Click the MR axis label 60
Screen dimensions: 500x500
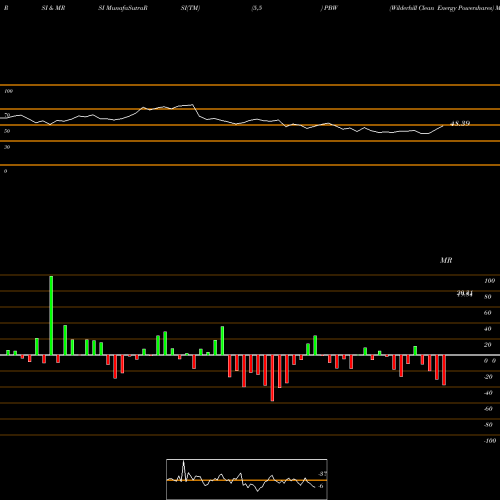tap(488, 313)
